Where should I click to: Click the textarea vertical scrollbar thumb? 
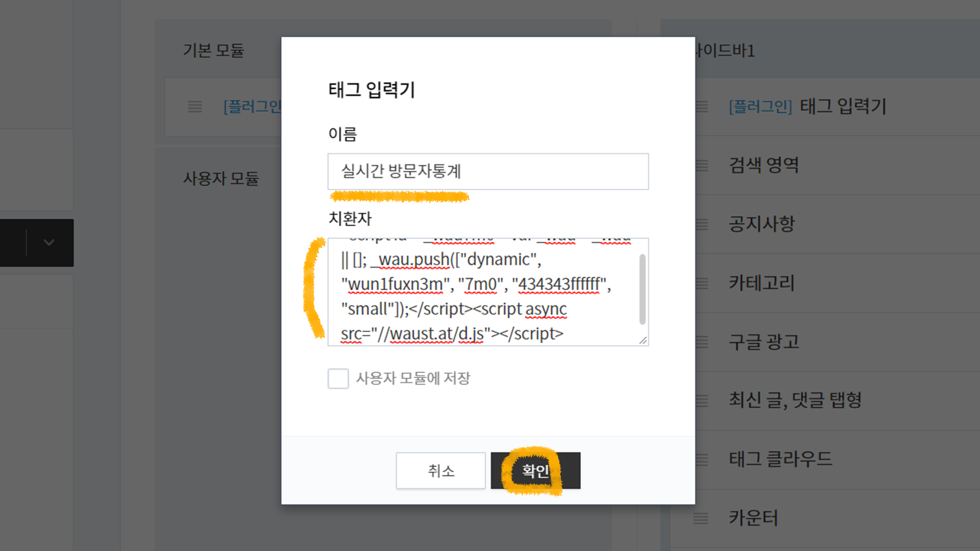coord(642,289)
